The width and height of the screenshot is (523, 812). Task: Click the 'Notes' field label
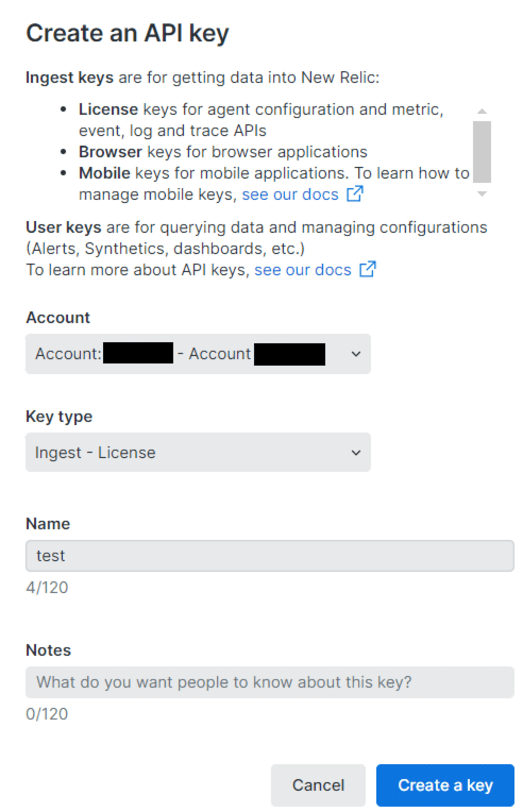pos(48,650)
